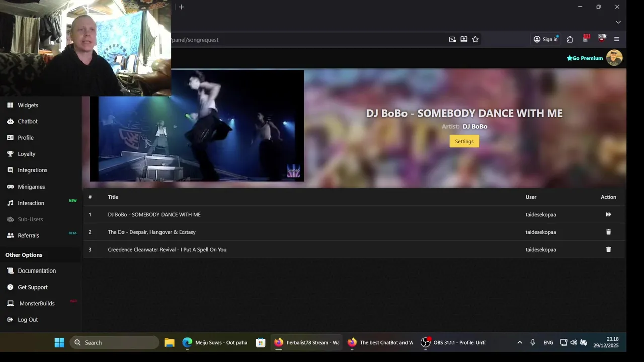Open Microsoft Store from taskbar
The height and width of the screenshot is (362, 644).
pyautogui.click(x=260, y=343)
